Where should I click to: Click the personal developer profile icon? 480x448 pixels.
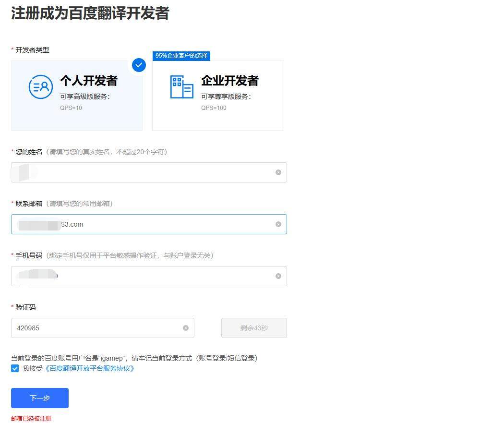[41, 87]
